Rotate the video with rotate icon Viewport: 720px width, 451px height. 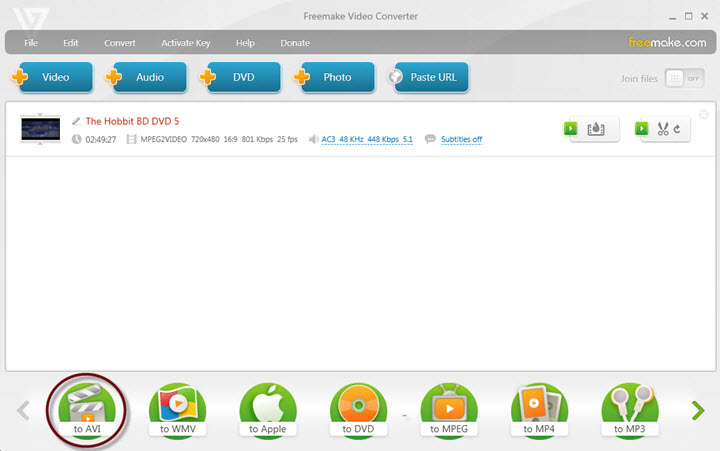[x=677, y=129]
